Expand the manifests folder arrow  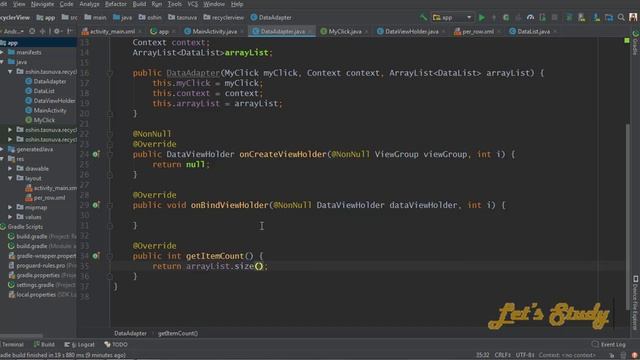click(x=2, y=52)
